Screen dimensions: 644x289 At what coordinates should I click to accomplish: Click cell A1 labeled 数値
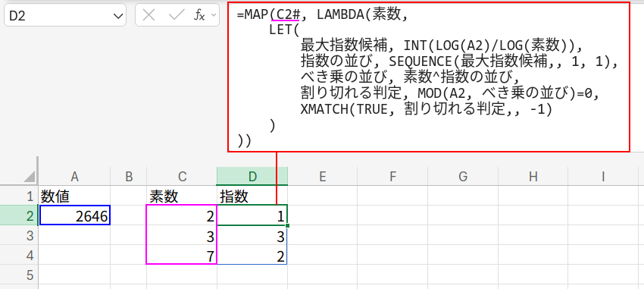(x=74, y=196)
